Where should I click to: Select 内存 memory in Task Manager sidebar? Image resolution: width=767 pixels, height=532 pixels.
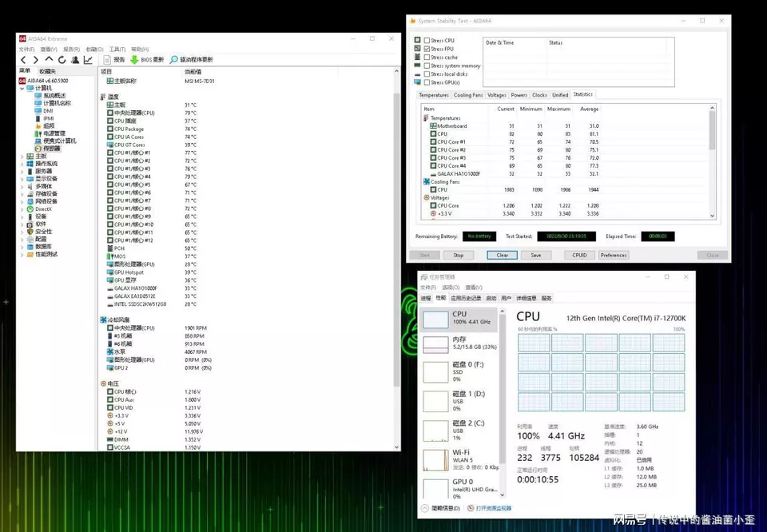tap(460, 343)
